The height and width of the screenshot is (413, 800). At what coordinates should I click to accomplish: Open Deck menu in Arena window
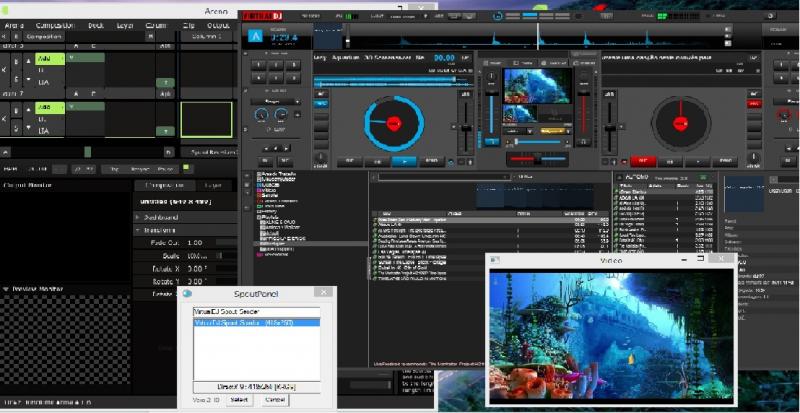(96, 26)
